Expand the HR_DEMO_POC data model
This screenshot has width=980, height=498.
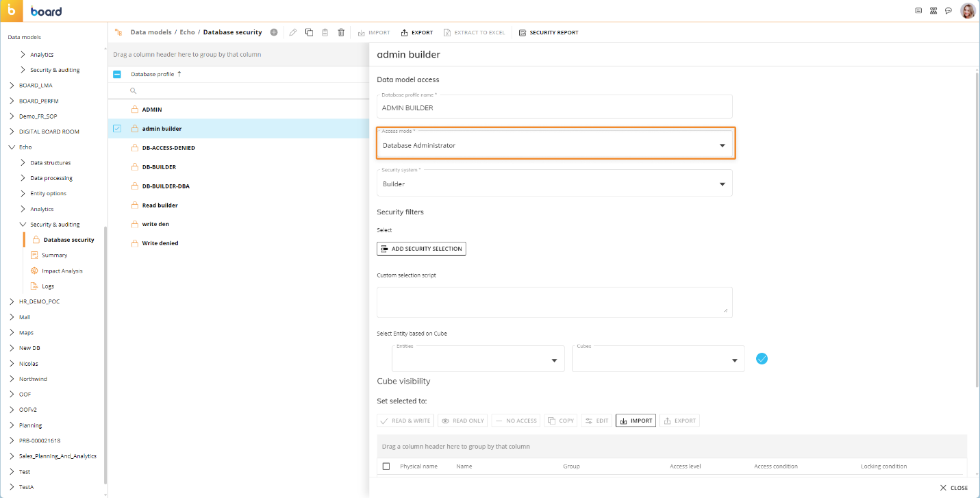(12, 301)
